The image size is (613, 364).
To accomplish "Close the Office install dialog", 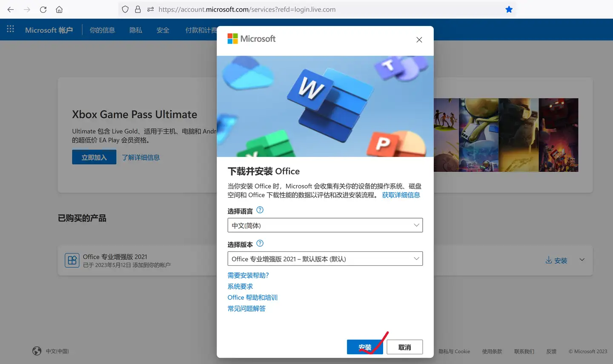I will coord(419,40).
